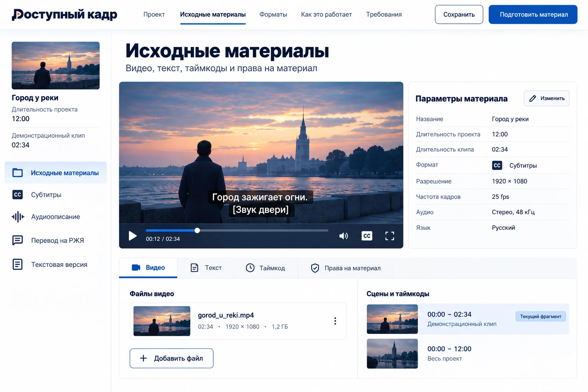Viewport: 588px width, 392px height.
Task: Switch to the Текст tab
Action: [x=206, y=268]
